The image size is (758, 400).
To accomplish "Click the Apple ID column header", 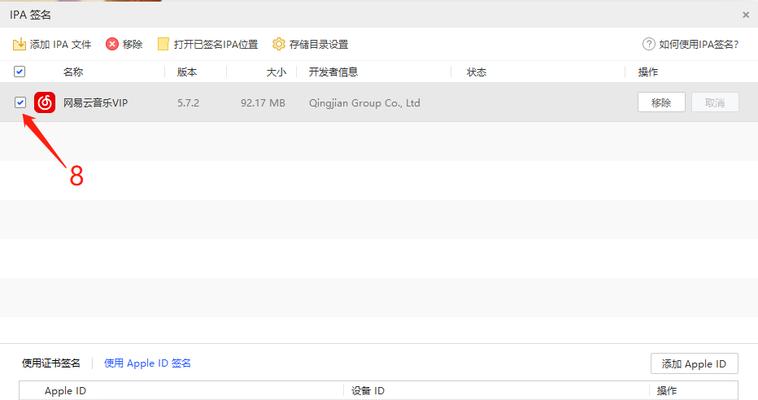I will [x=65, y=391].
